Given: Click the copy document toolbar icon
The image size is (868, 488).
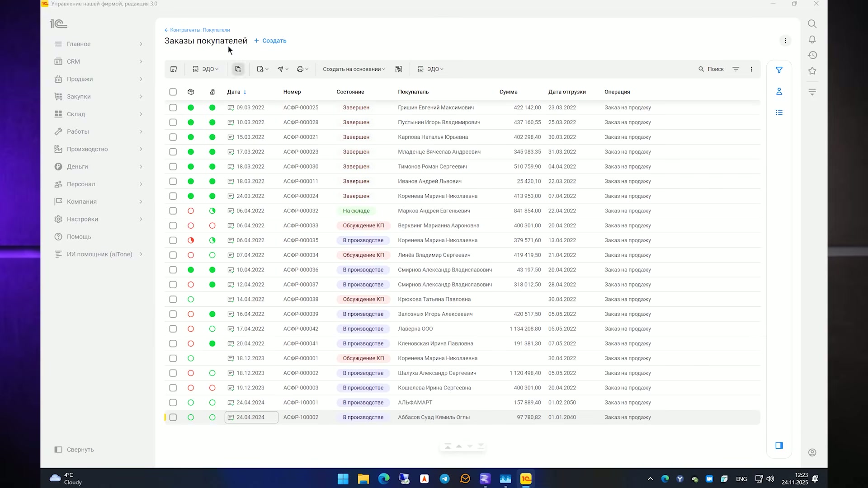Looking at the screenshot, I should pyautogui.click(x=238, y=69).
